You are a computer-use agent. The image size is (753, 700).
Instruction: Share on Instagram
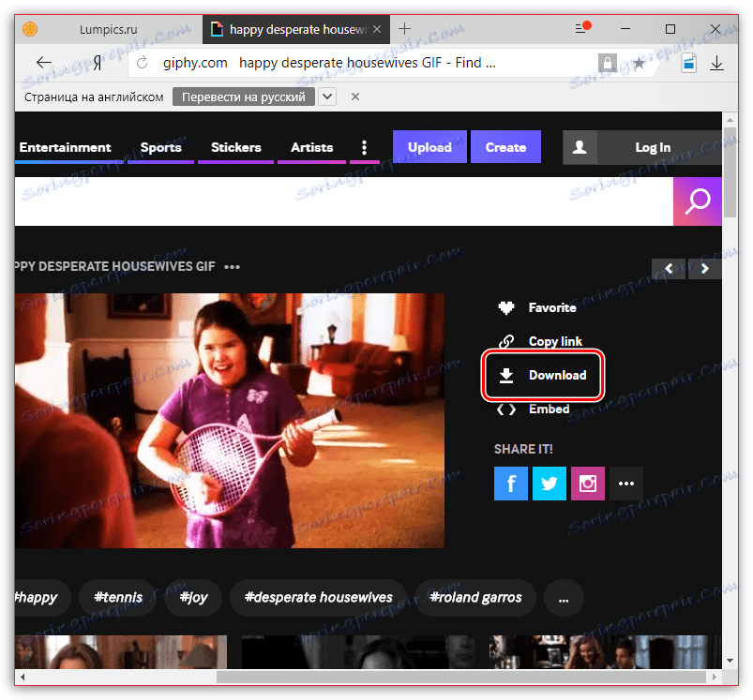point(588,484)
